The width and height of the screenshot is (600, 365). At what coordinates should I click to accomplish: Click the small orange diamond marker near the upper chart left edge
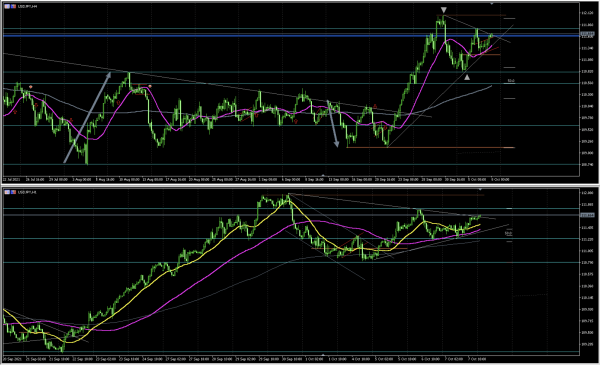pyautogui.click(x=31, y=87)
